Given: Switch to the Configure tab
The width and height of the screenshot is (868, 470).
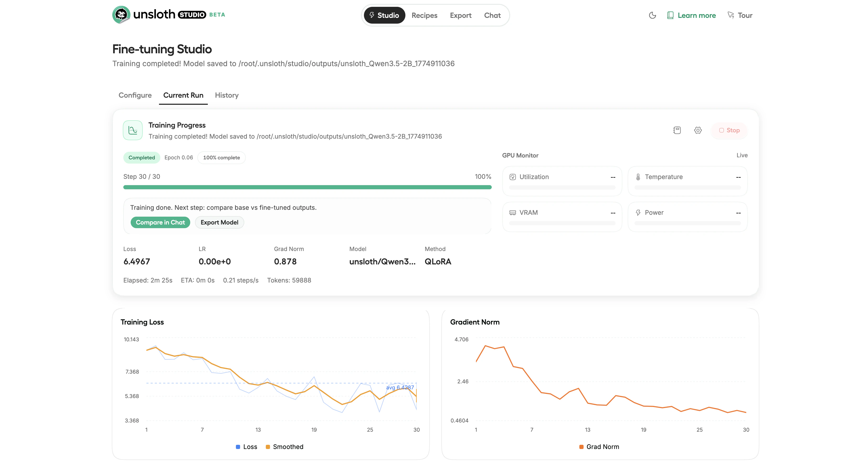Looking at the screenshot, I should coord(135,95).
